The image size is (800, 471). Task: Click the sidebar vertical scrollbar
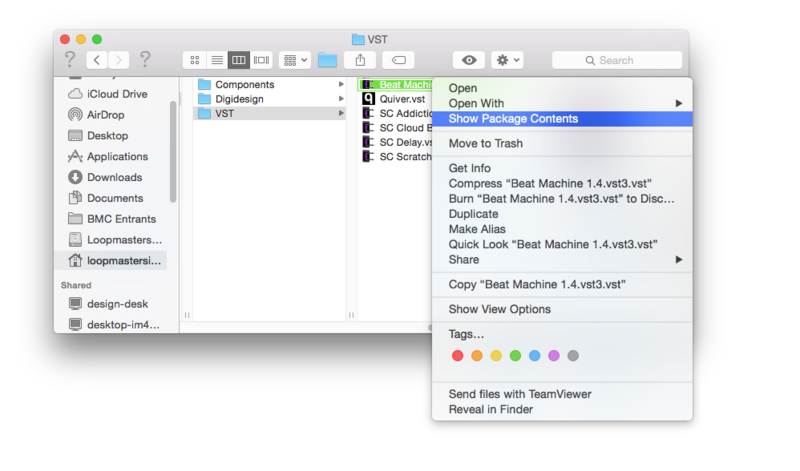(173, 152)
